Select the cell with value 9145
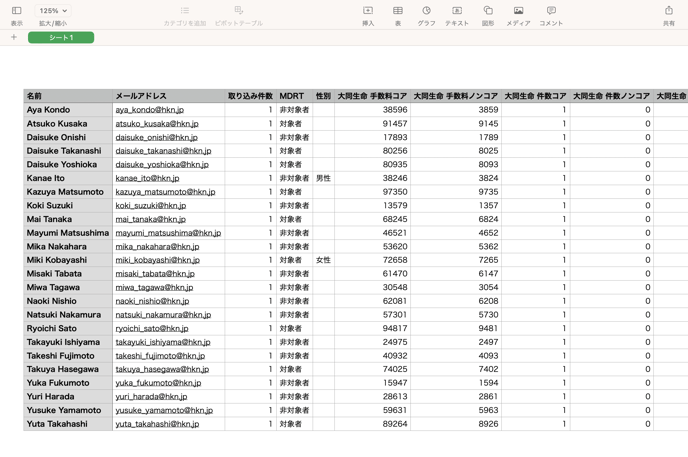This screenshot has width=688, height=457. click(x=456, y=124)
